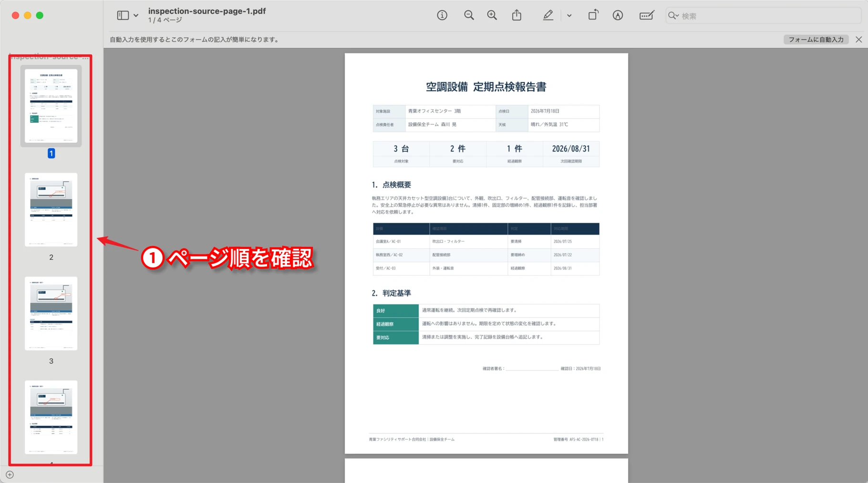Screen dimensions: 868x483
Task: Click the 会議室A/AC-01 table cell
Action: pos(401,241)
